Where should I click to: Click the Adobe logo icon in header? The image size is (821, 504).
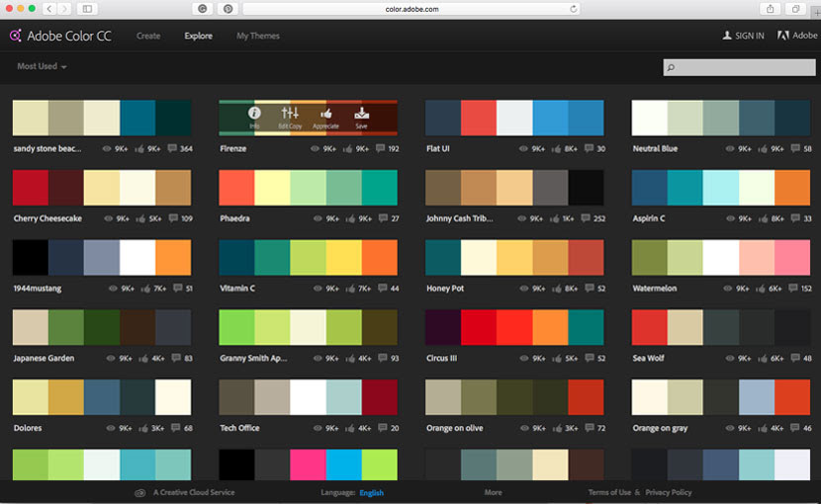tap(782, 36)
